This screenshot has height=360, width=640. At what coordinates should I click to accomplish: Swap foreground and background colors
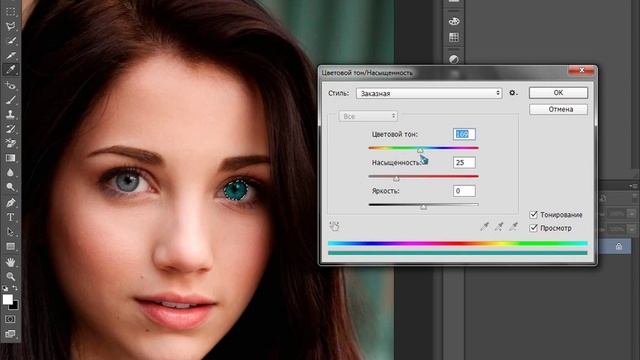[x=15, y=288]
